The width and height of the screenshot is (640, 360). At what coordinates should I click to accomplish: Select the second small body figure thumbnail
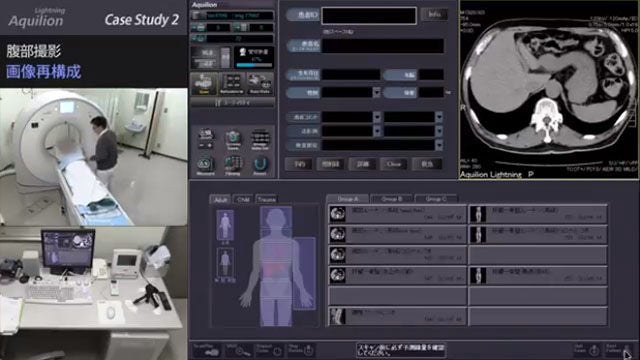225,263
